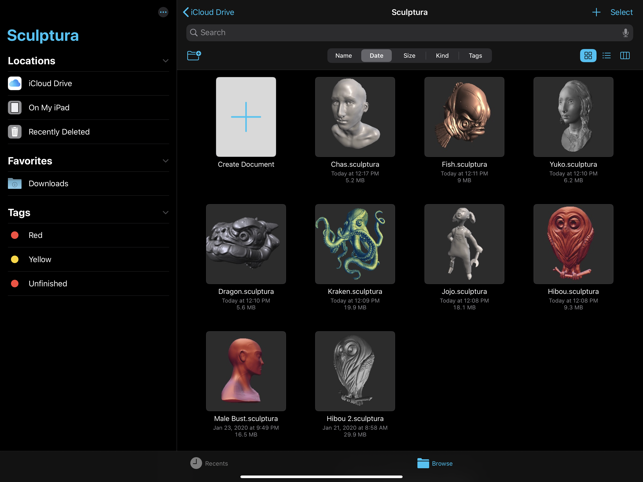The height and width of the screenshot is (482, 643).
Task: Go back to iCloud Drive
Action: [x=208, y=12]
